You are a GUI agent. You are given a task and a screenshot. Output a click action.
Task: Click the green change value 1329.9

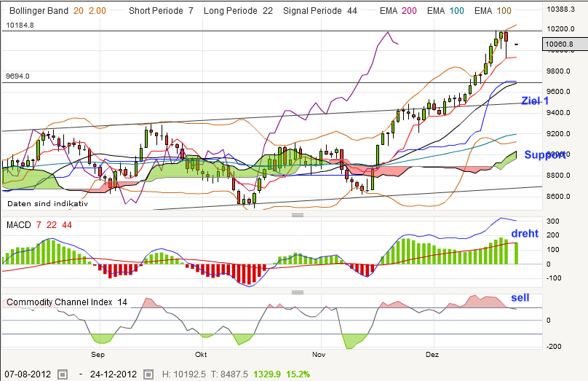click(x=267, y=374)
